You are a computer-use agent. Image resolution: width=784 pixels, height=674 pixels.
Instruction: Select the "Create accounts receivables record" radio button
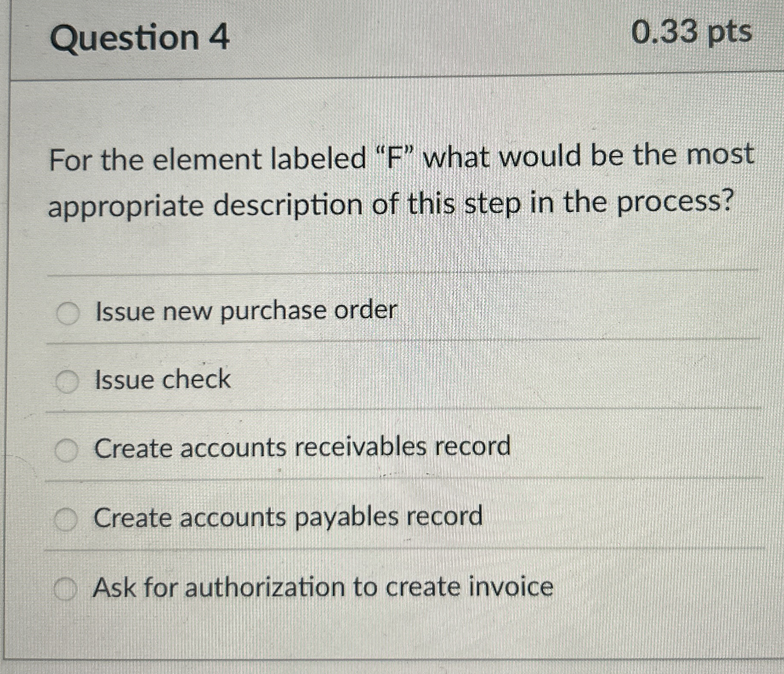click(68, 449)
